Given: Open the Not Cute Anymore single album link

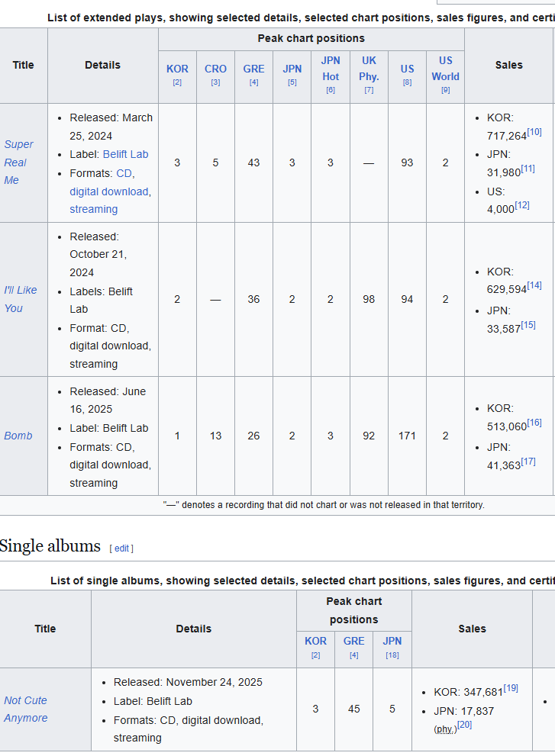Looking at the screenshot, I should click(x=26, y=709).
